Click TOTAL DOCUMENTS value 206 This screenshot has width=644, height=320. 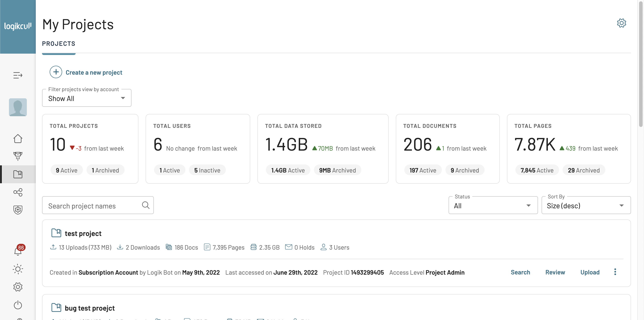(x=417, y=144)
